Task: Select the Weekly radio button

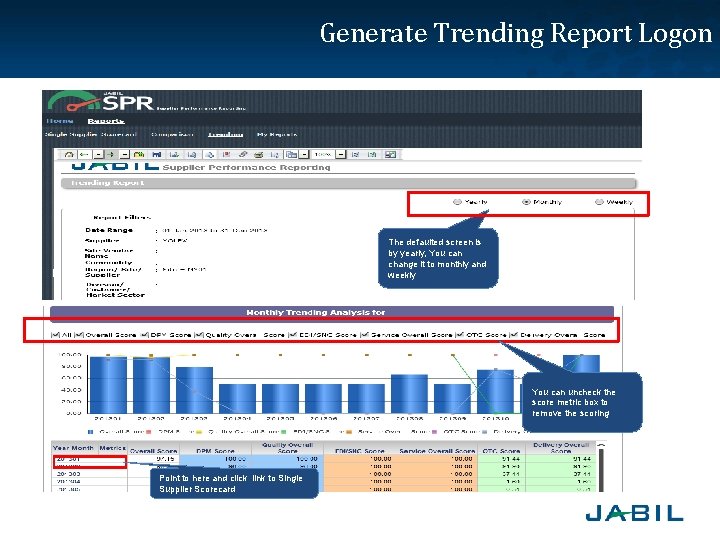Action: [x=599, y=202]
